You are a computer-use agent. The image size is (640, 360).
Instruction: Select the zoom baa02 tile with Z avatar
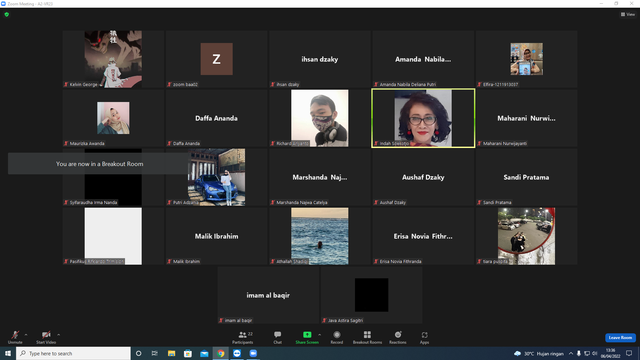217,59
